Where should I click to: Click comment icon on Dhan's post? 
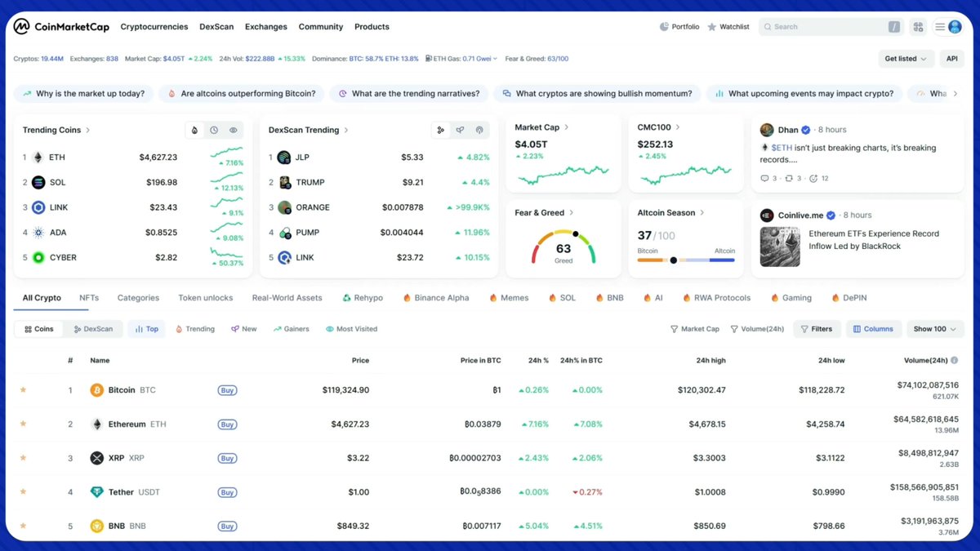coord(764,178)
